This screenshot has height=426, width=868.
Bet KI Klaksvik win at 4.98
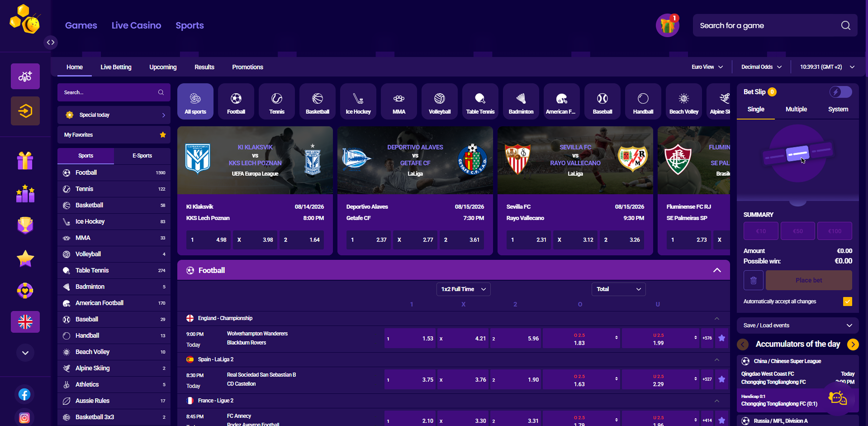(x=209, y=240)
